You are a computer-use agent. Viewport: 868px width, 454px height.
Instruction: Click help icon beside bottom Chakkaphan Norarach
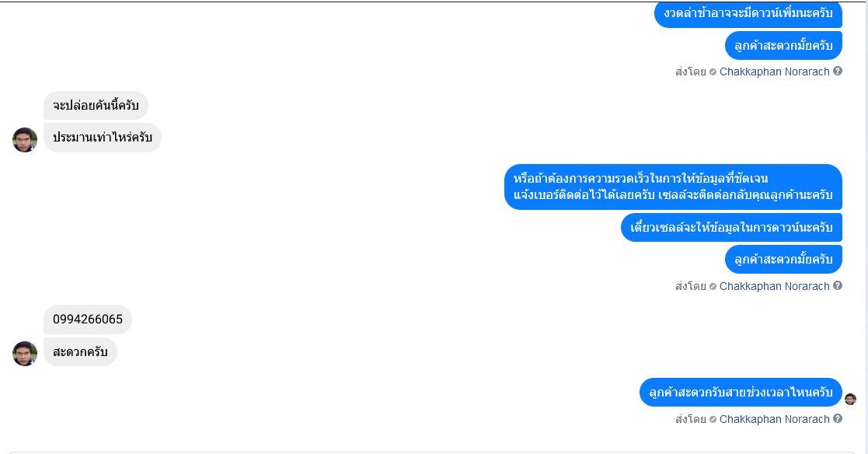[838, 418]
